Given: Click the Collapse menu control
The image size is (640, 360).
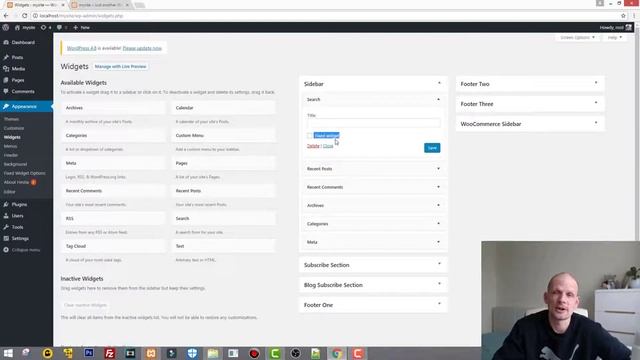Looking at the screenshot, I should [26, 250].
